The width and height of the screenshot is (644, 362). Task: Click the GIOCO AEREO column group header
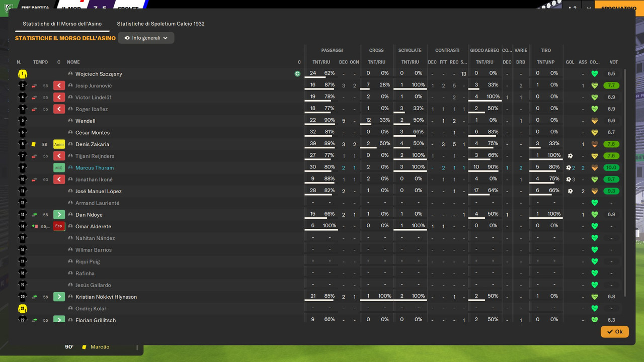(x=485, y=50)
